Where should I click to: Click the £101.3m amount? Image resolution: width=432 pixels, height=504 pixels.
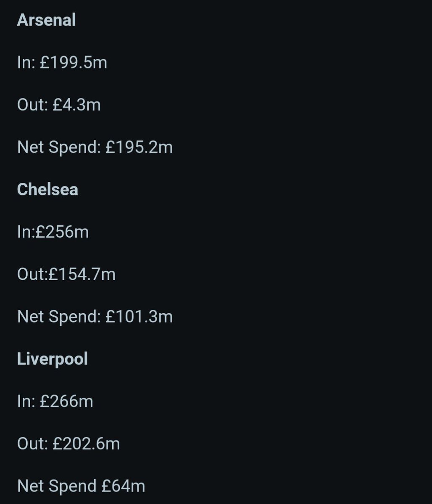coord(139,316)
